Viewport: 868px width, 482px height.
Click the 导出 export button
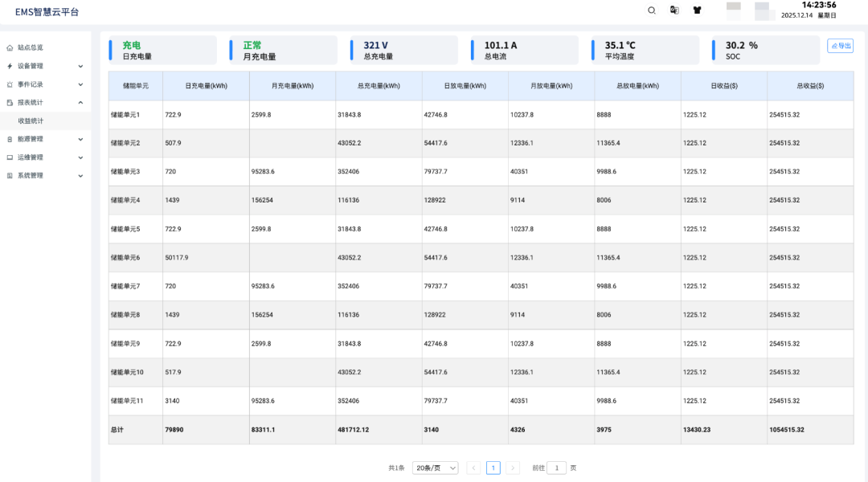point(840,46)
